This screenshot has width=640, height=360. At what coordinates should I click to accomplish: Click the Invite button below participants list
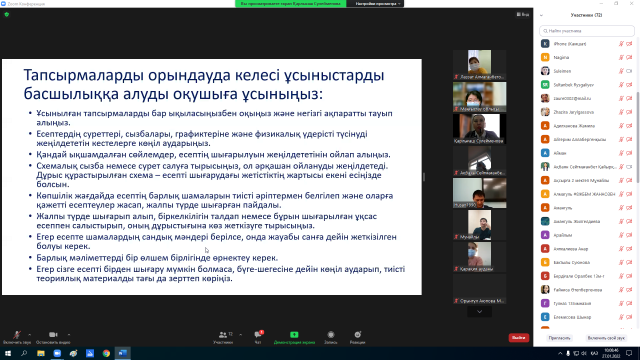[x=559, y=338]
